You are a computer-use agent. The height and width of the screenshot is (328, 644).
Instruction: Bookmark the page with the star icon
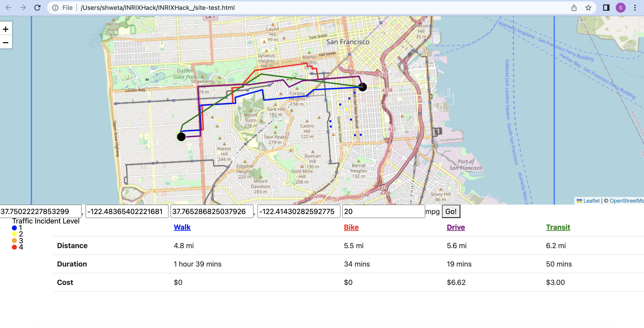click(x=588, y=8)
